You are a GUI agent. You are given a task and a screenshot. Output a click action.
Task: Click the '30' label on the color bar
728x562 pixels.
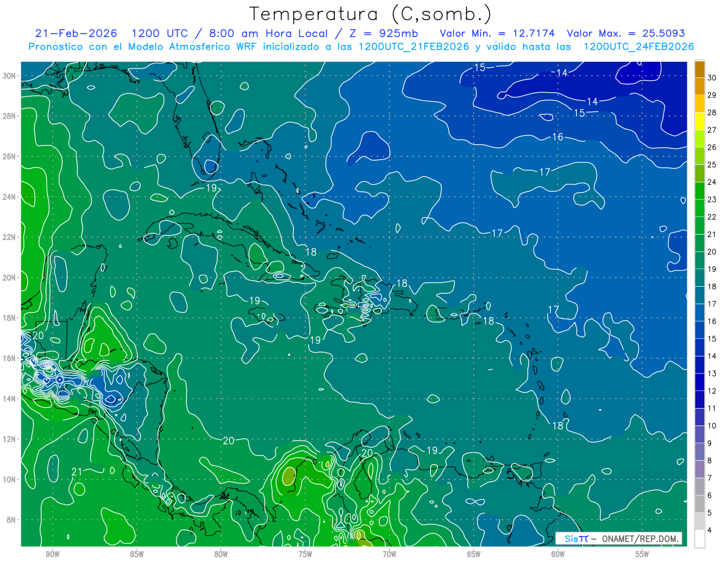[712, 78]
